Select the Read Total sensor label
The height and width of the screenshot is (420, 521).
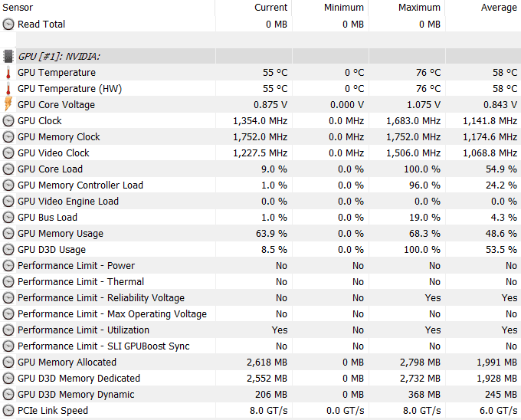coord(41,25)
